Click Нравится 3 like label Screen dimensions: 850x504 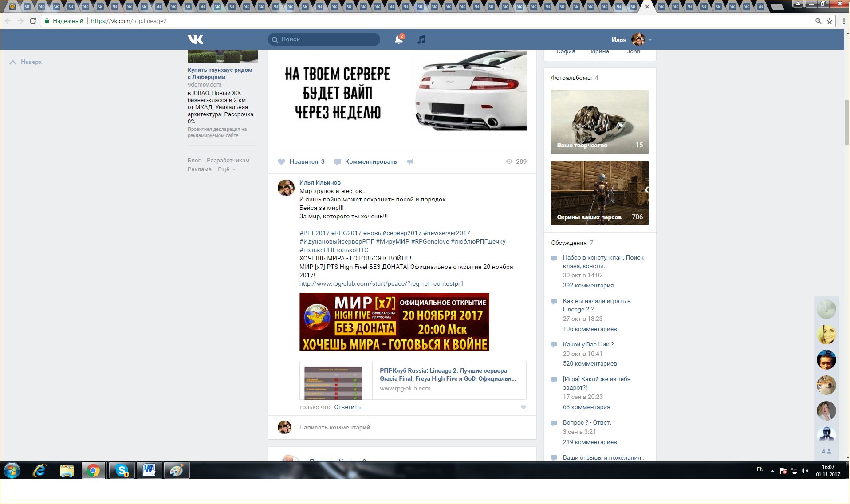click(x=307, y=161)
